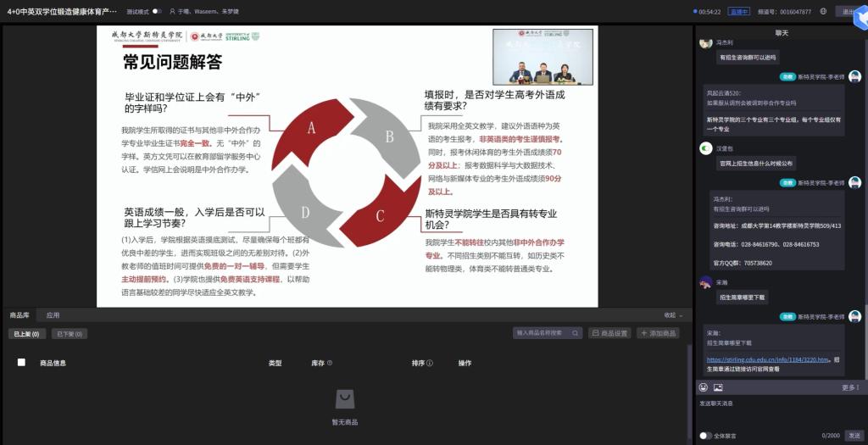Image resolution: width=868 pixels, height=445 pixels.
Task: Click the 排序 info icon
Action: 430,363
